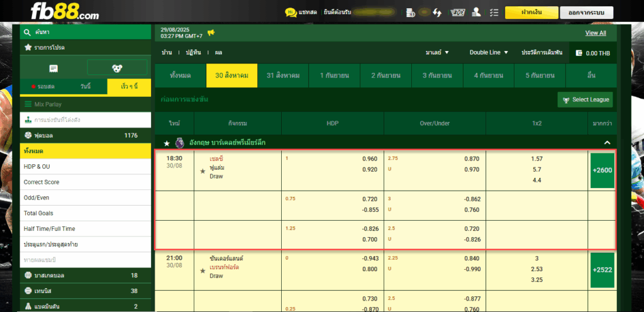644x312 pixels.
Task: Open the promotions coupon icon in header
Action: click(x=457, y=13)
